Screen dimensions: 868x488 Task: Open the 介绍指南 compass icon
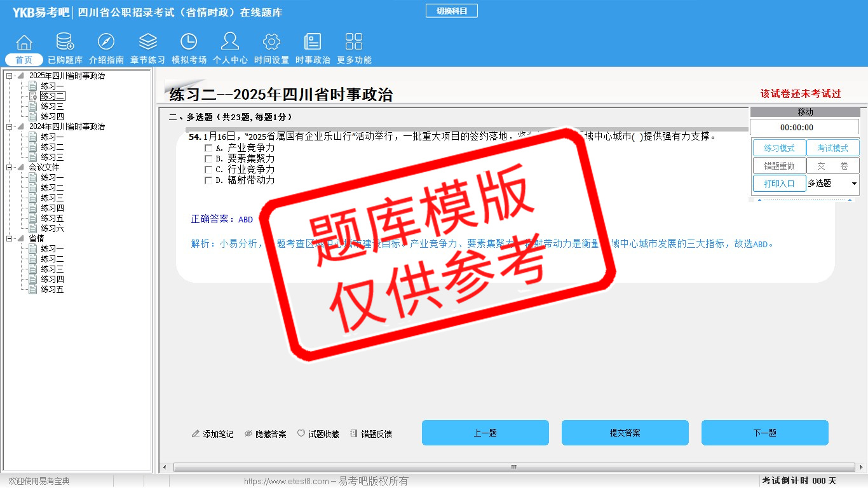[x=106, y=43]
